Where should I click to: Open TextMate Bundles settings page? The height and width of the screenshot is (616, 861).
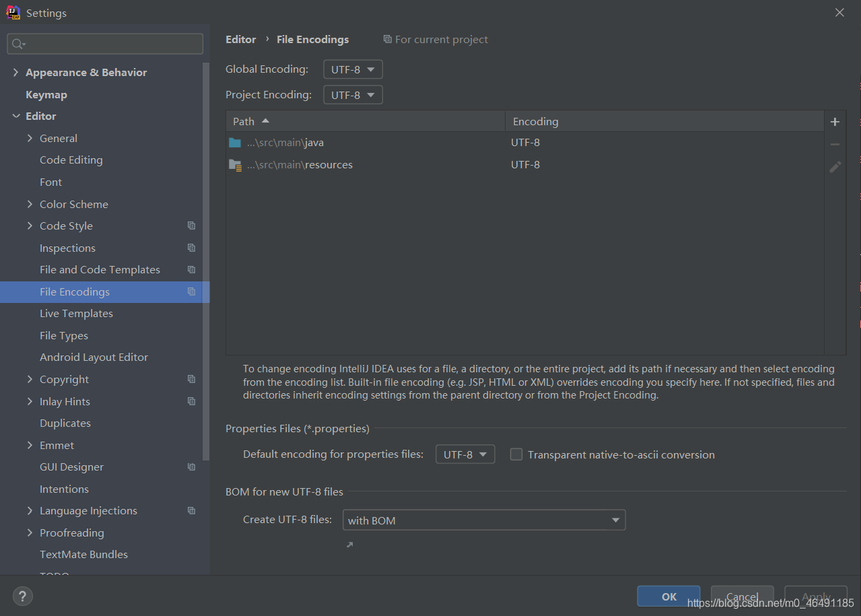coord(83,554)
